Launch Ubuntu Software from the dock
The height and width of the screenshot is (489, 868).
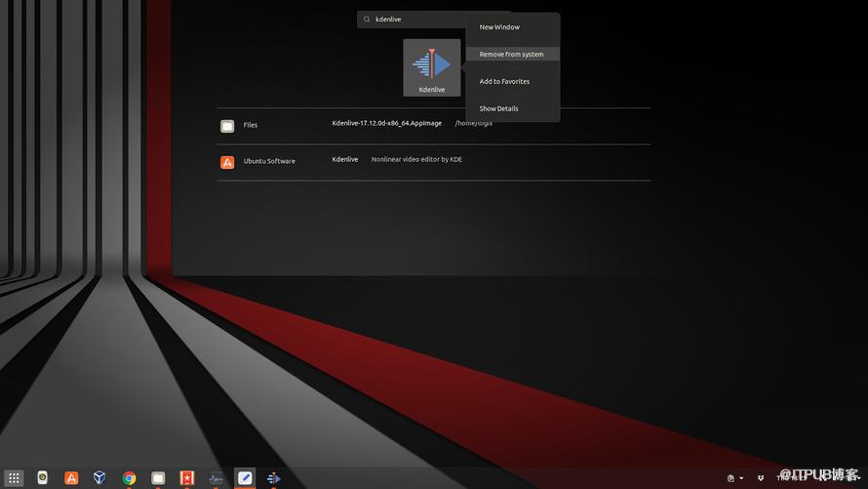tap(71, 478)
